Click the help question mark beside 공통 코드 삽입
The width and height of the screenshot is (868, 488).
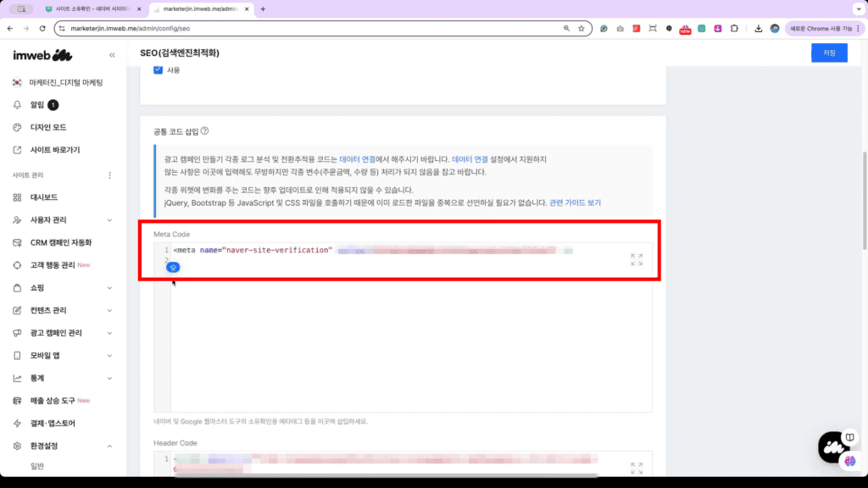point(205,131)
